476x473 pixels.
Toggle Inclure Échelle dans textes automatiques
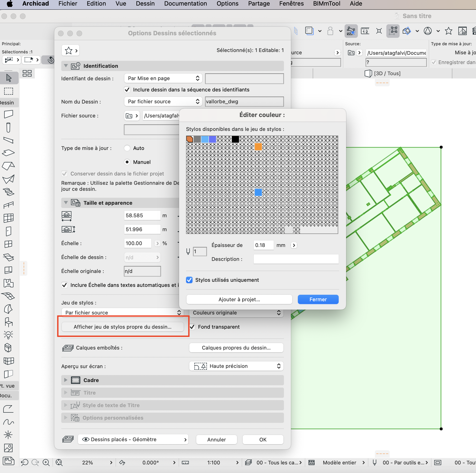coord(64,285)
